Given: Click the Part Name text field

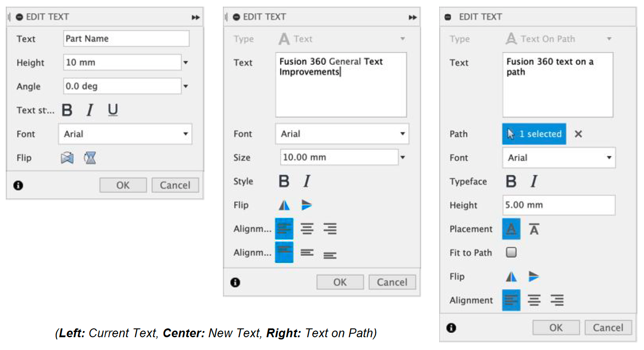Looking at the screenshot, I should pyautogui.click(x=126, y=39).
